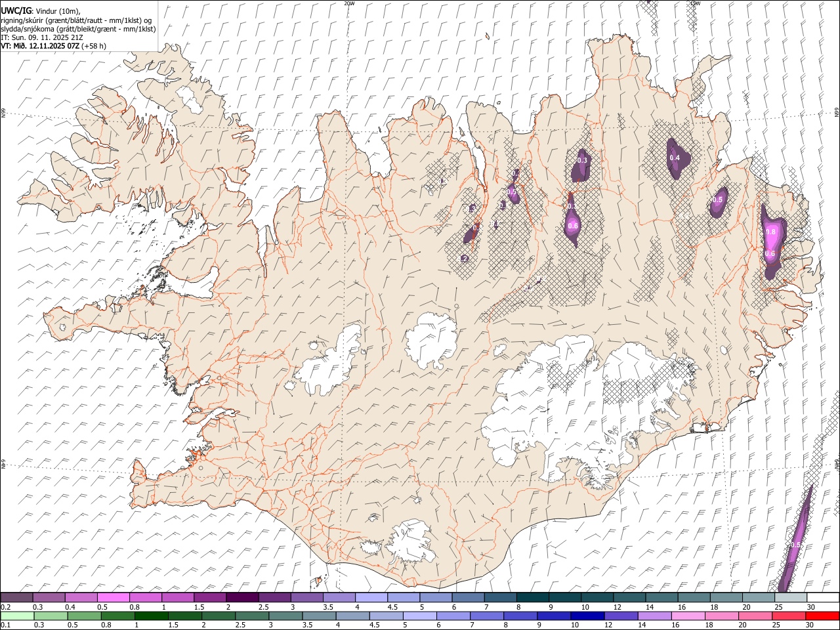Click the periwinkle 6 swatch, lower rain legend
The image size is (840, 630).
453,616
